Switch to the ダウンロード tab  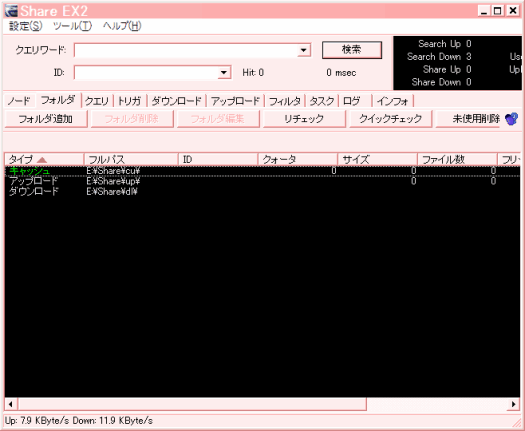(176, 101)
